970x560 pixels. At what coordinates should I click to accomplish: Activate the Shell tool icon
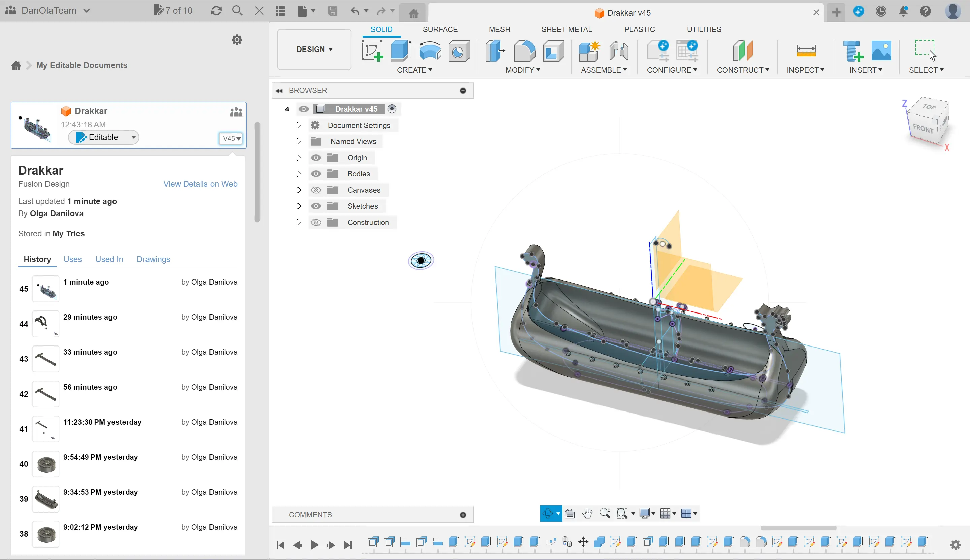[x=553, y=51]
